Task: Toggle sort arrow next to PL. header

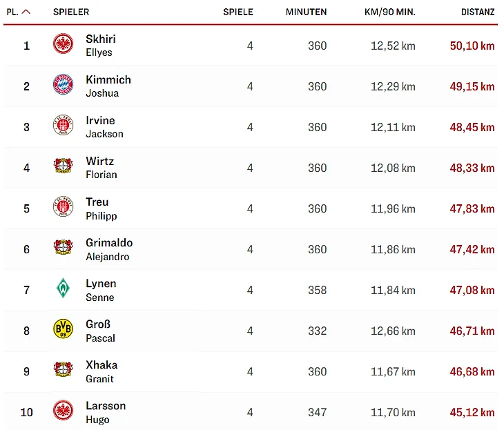Action: pyautogui.click(x=26, y=12)
